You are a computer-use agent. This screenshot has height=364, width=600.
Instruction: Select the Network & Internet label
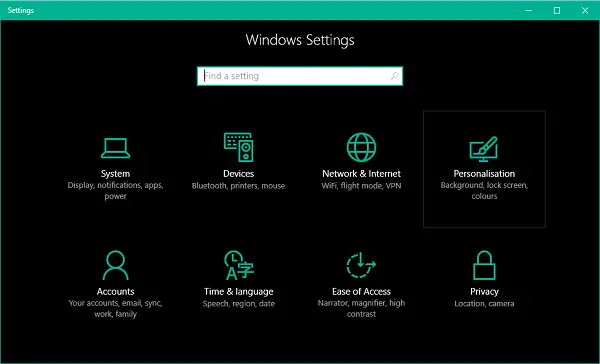pyautogui.click(x=361, y=174)
